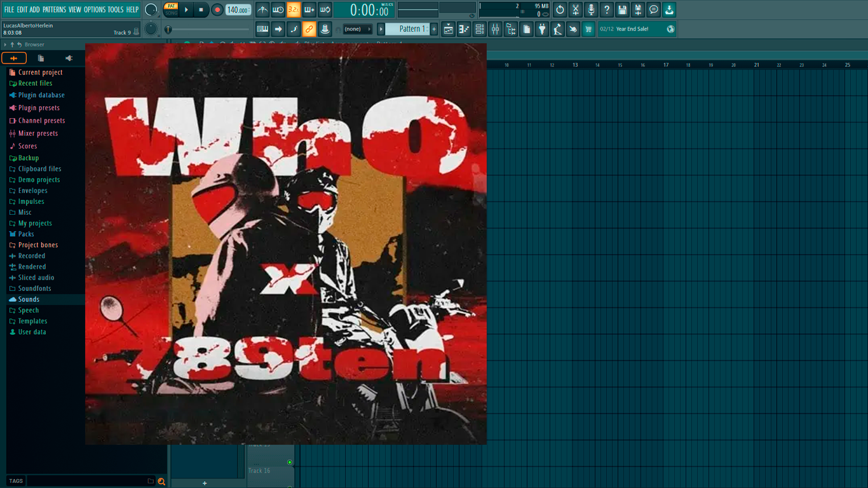Toggle PAT/SONG mode switch

click(171, 10)
